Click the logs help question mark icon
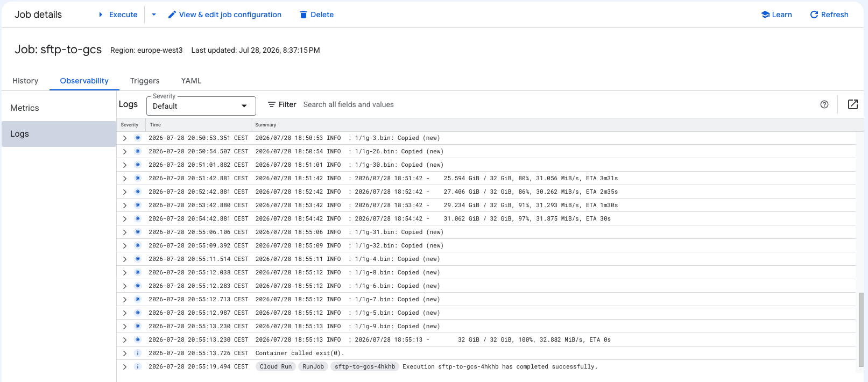Image resolution: width=868 pixels, height=382 pixels. coord(824,104)
